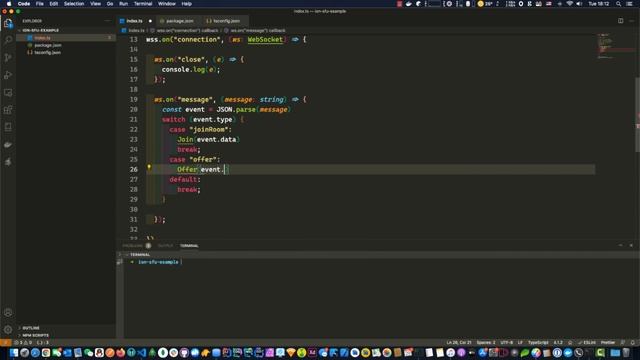This screenshot has height=360, width=640.
Task: Open Spotlight search in menu bar
Action: pos(618,4)
